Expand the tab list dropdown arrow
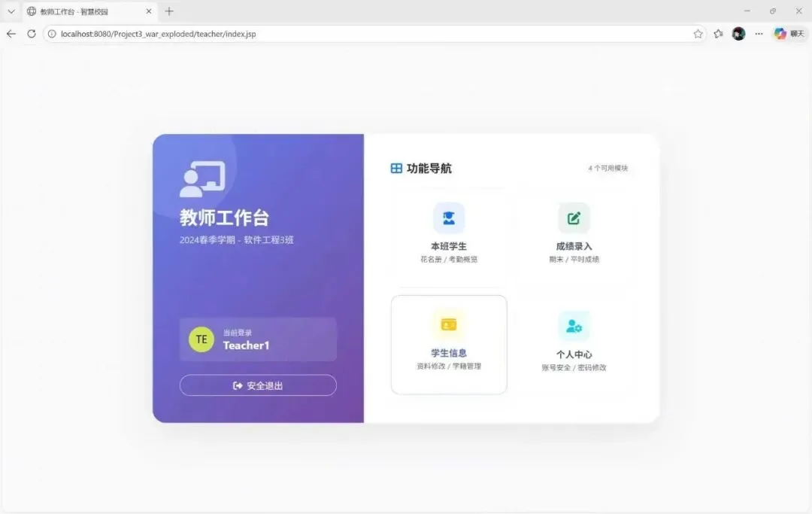812x514 pixels. 11,11
